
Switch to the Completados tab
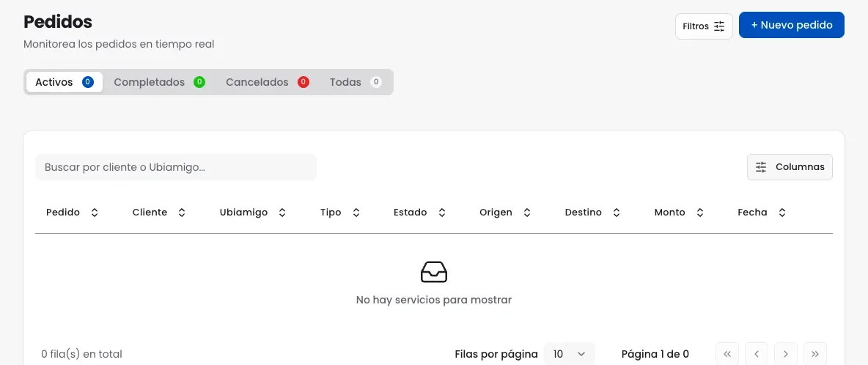pyautogui.click(x=159, y=82)
